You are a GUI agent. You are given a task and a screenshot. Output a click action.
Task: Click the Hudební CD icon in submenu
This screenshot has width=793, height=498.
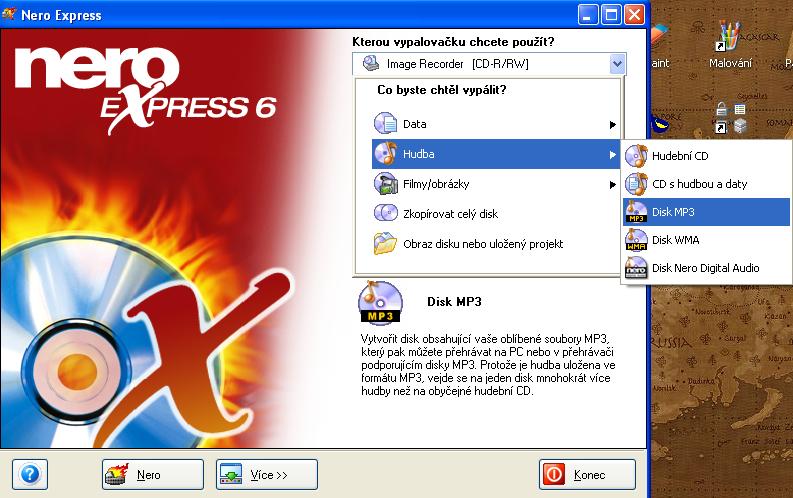coord(636,156)
